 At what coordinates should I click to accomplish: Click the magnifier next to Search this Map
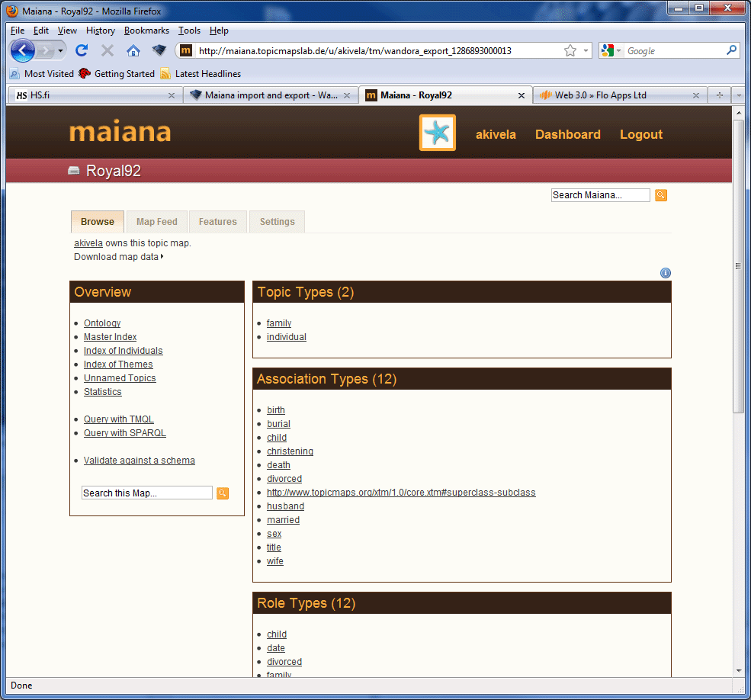222,493
